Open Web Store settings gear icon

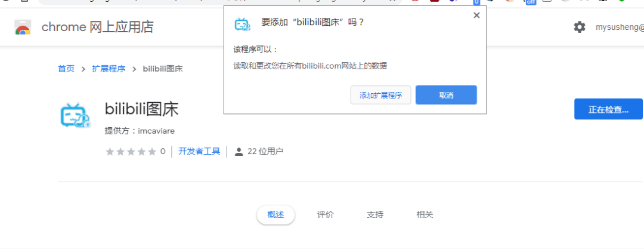coord(580,27)
